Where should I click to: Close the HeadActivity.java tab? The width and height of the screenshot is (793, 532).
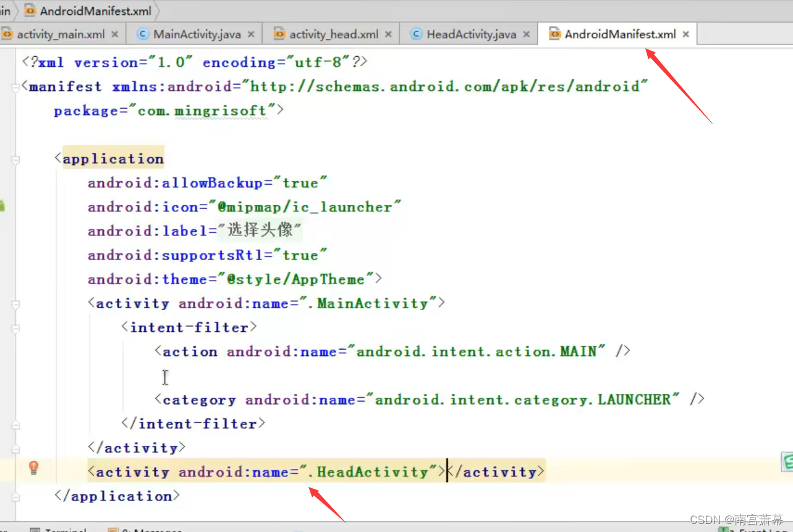pos(526,35)
